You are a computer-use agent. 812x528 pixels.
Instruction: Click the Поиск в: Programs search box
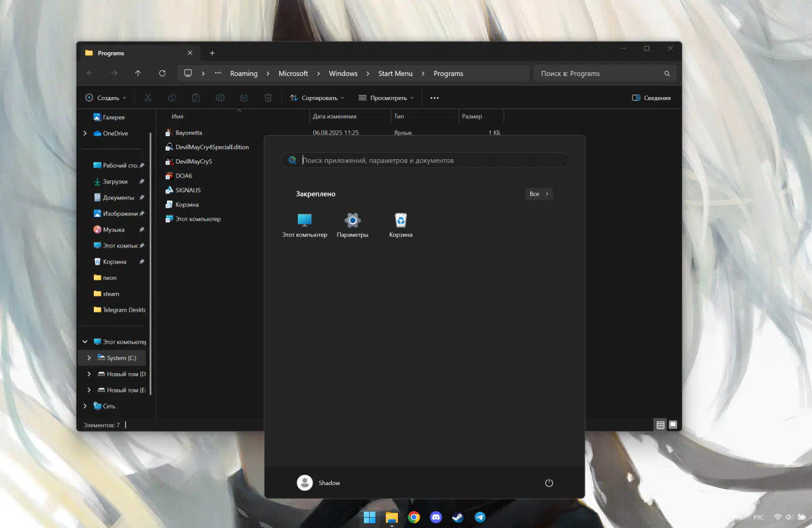tap(605, 73)
